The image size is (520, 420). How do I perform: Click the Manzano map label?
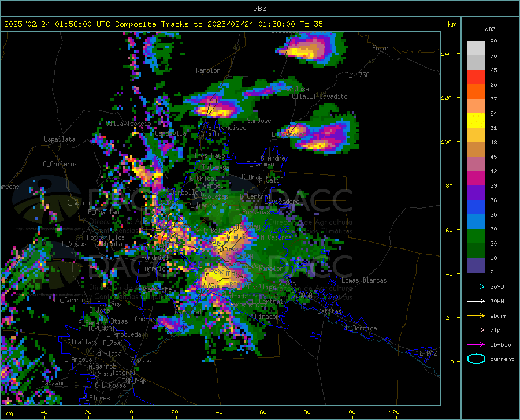tap(53, 383)
